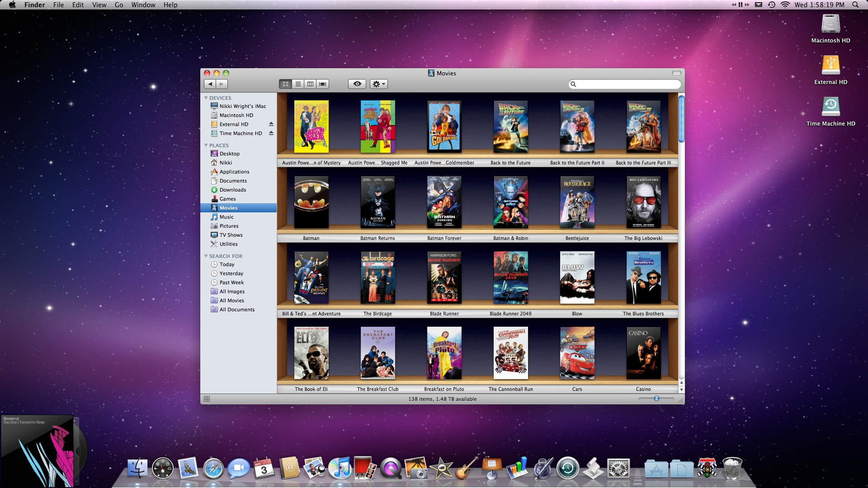
Task: Select the Beetlejuice movie poster
Action: pos(577,202)
